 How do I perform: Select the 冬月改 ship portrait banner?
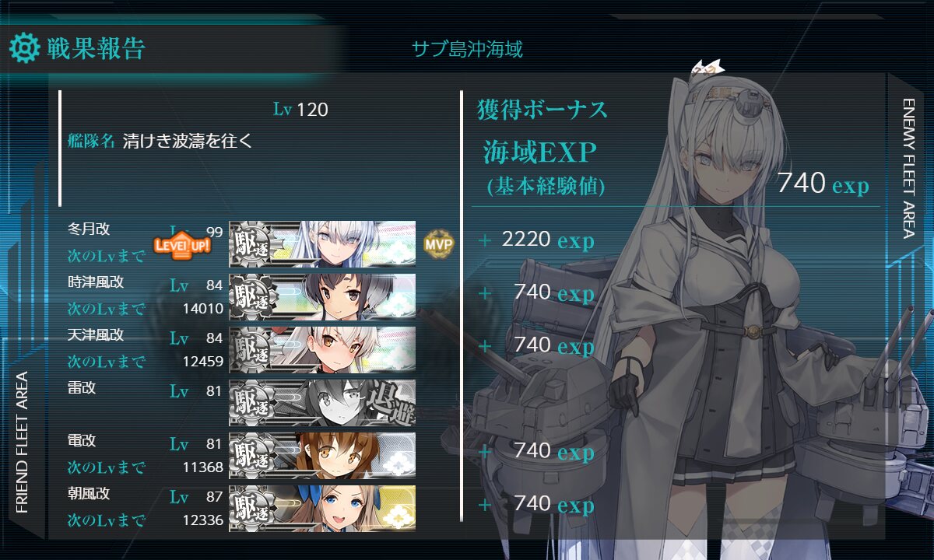pyautogui.click(x=322, y=243)
